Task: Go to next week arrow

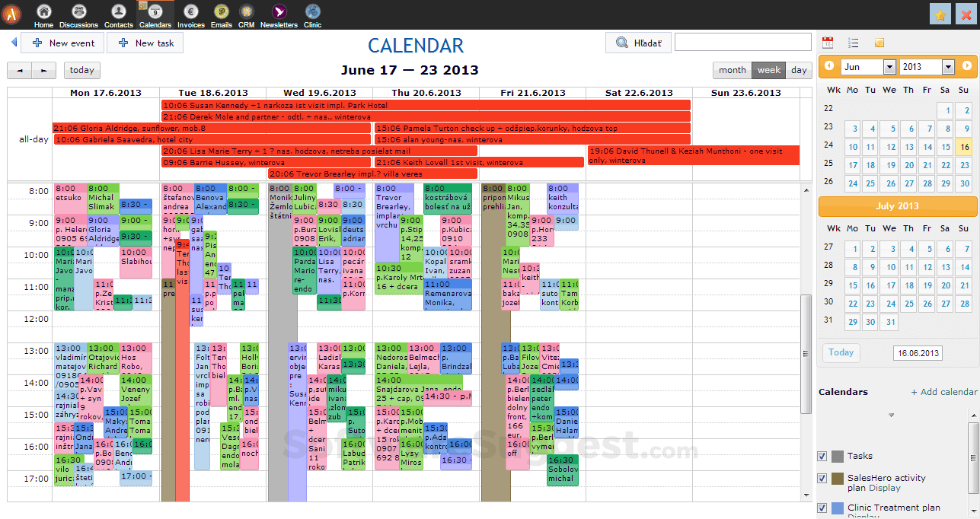Action: point(44,70)
